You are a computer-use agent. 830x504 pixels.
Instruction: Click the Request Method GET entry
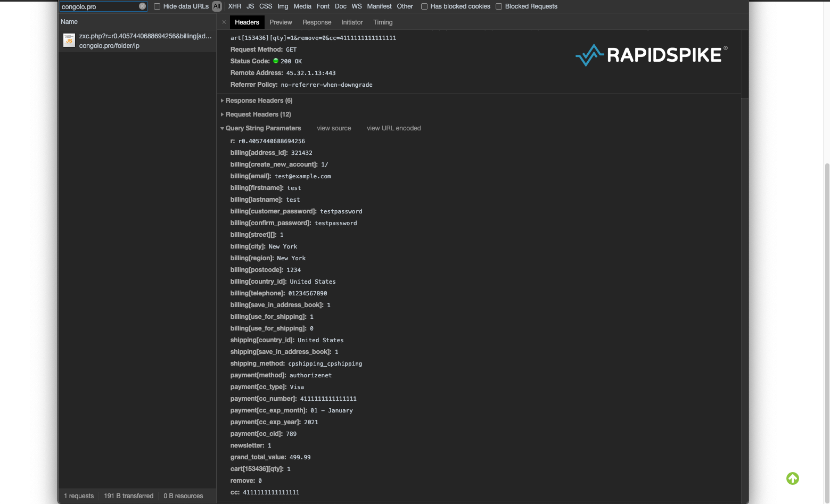click(264, 49)
